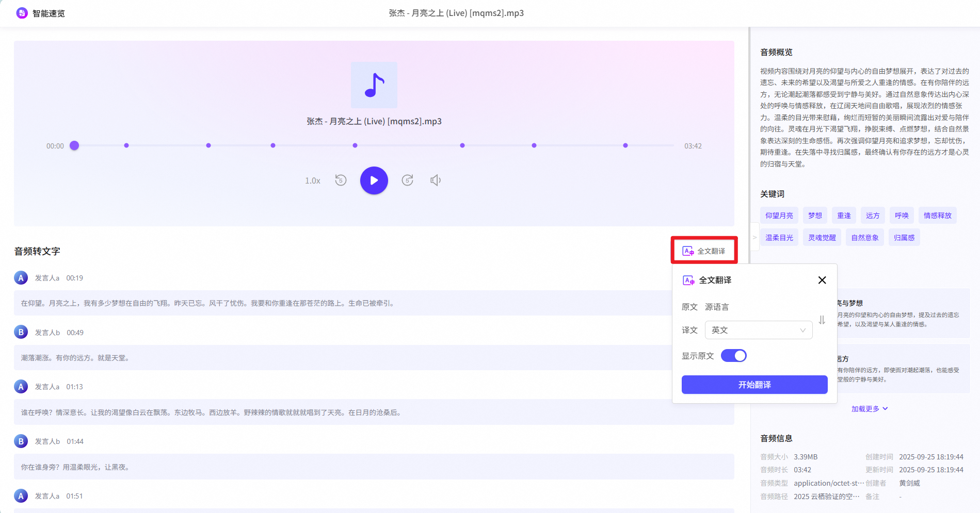Screen dimensions: 980x513
Task: Jump to the last chapter dot on the timeline
Action: 625,145
